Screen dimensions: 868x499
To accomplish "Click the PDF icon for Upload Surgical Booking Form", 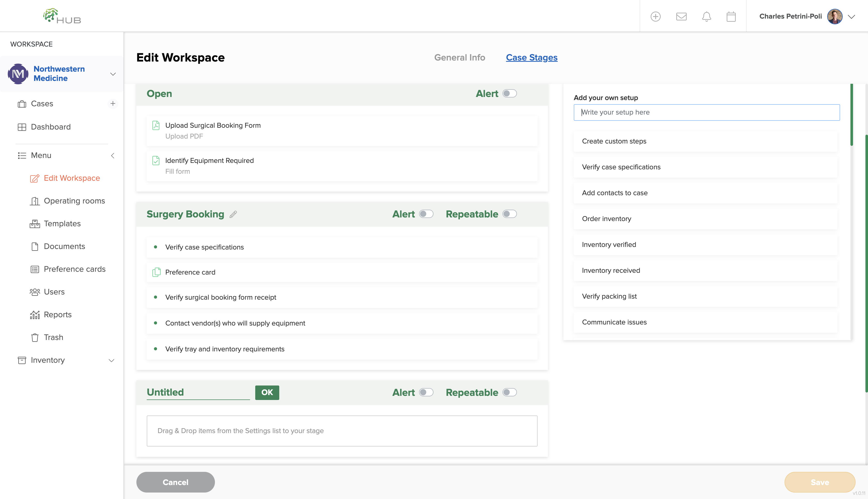I will 156,125.
